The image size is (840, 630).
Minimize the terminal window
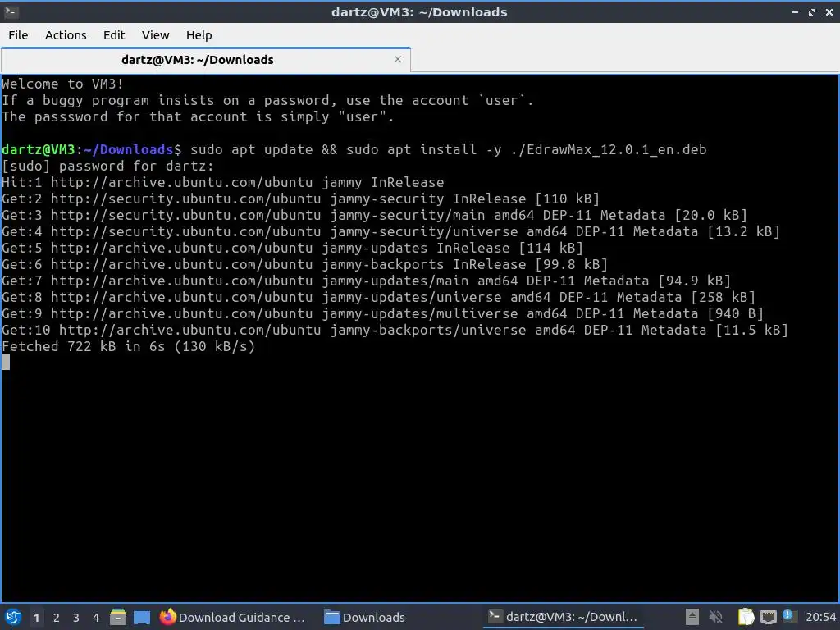tap(795, 12)
